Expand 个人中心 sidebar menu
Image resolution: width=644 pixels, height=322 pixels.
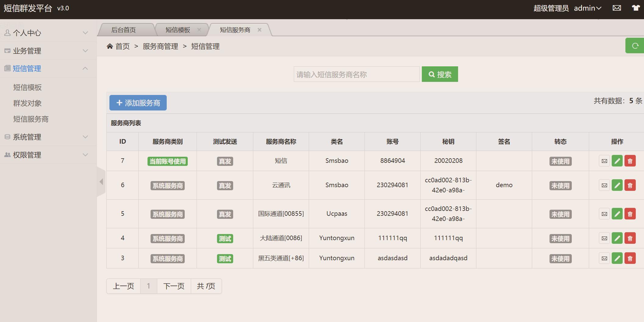click(48, 33)
